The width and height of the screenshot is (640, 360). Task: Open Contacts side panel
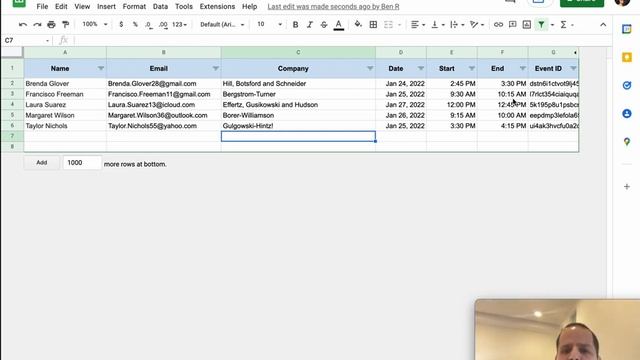(x=627, y=113)
